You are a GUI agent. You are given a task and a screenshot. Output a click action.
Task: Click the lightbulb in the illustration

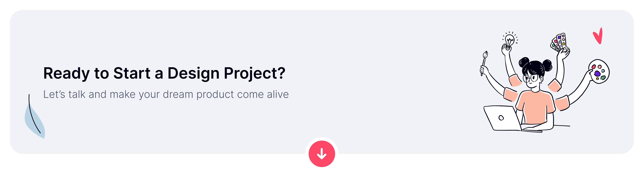(x=510, y=40)
